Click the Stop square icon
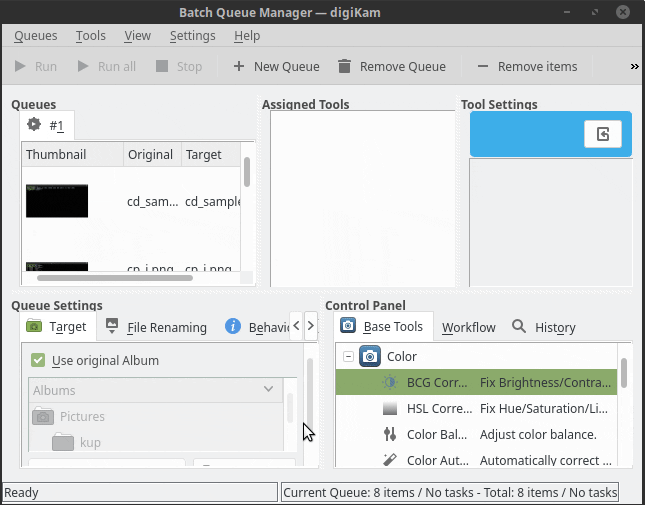The height and width of the screenshot is (505, 645). point(162,66)
